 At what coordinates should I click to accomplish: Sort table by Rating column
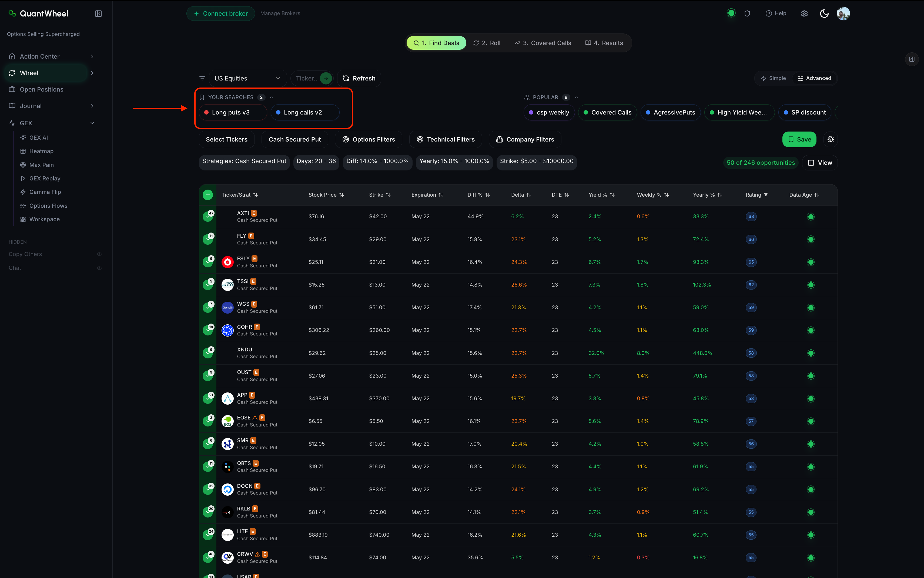coord(756,195)
